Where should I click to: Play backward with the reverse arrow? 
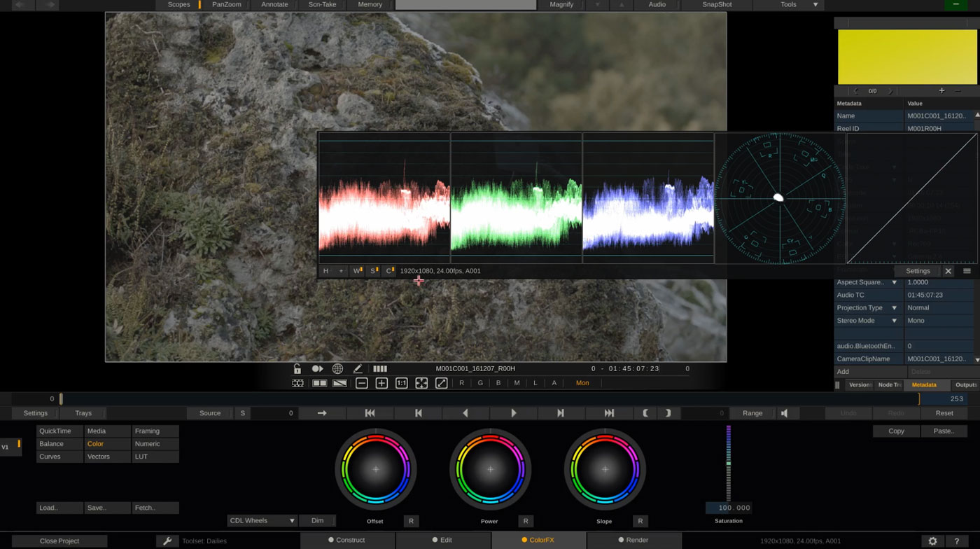click(465, 413)
